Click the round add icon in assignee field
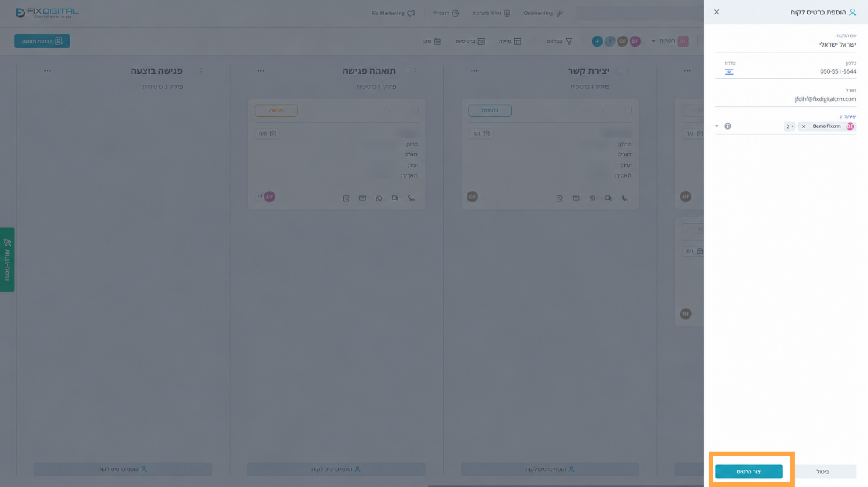 [x=727, y=126]
